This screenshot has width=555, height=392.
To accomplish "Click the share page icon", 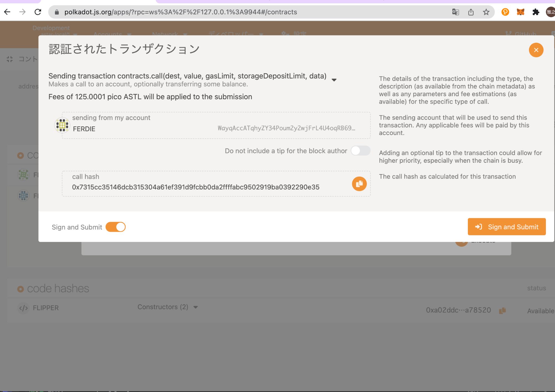I will tap(471, 12).
